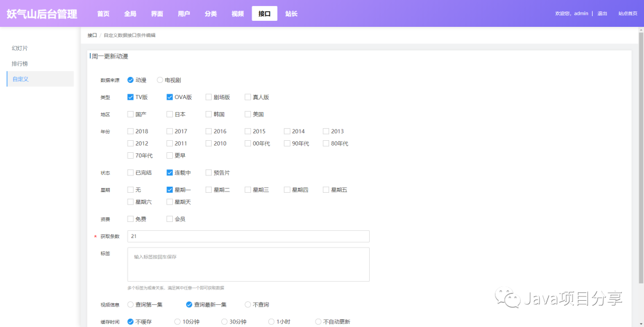Check the 70年代 year checkbox

[131, 156]
